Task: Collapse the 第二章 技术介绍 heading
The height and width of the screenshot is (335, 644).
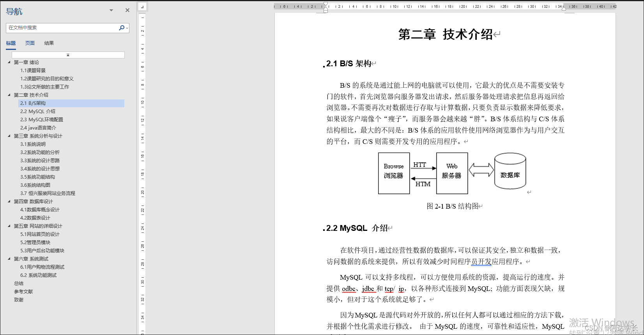Action: tap(9, 95)
